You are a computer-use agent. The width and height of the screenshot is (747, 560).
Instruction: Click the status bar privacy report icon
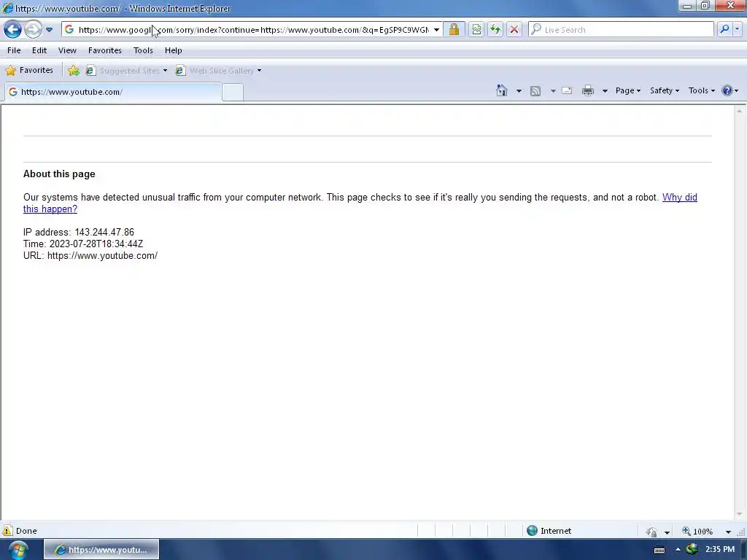point(651,532)
